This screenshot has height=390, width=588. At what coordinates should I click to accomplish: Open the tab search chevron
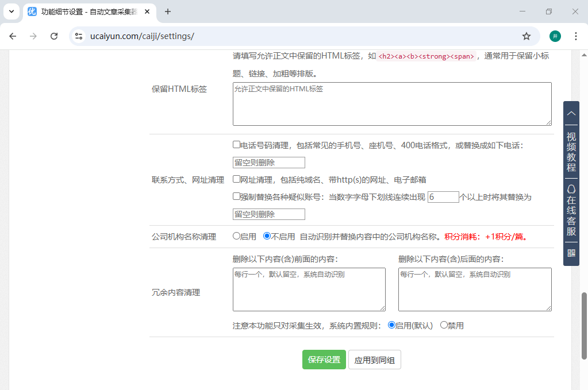tap(11, 11)
